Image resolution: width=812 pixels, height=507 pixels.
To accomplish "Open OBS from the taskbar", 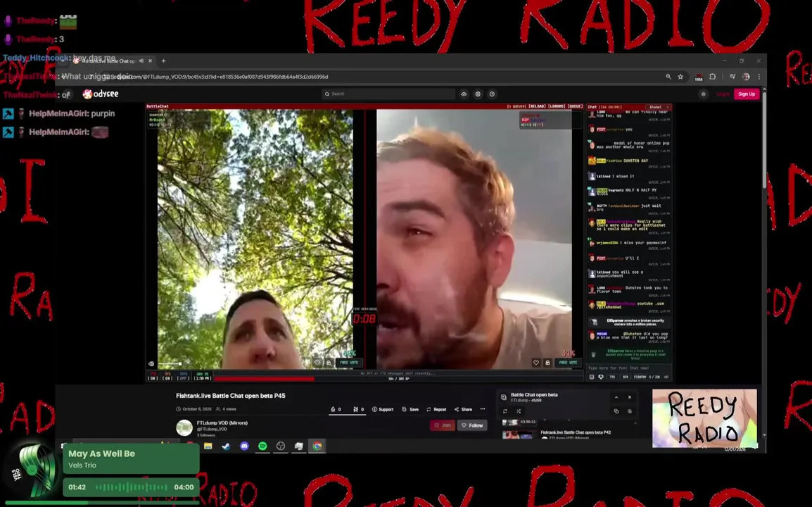I will point(281,446).
